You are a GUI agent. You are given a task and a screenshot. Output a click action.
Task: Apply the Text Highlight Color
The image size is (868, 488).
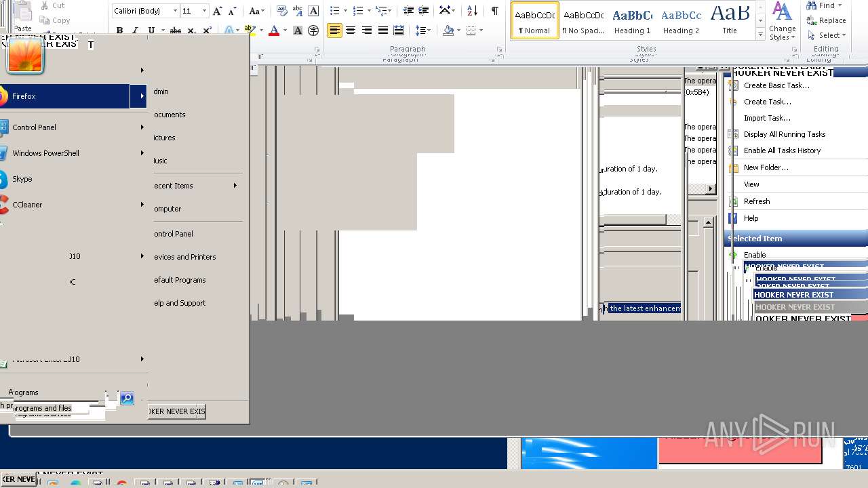pos(250,30)
